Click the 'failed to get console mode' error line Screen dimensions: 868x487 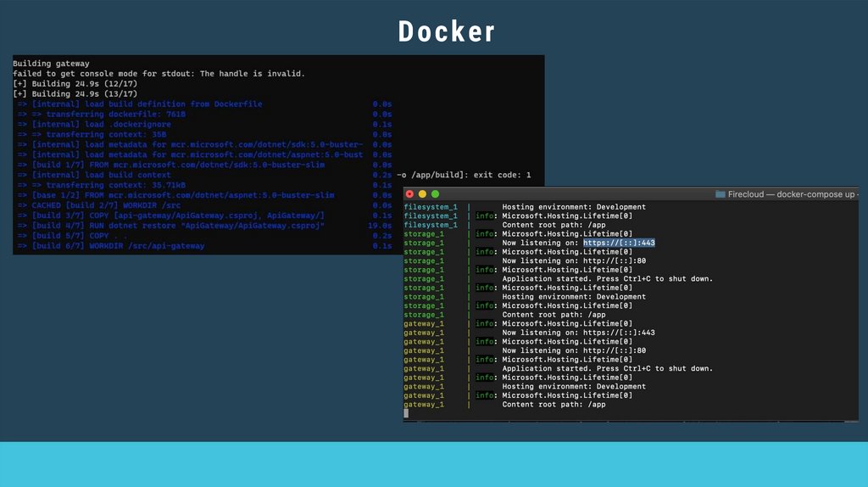click(159, 74)
